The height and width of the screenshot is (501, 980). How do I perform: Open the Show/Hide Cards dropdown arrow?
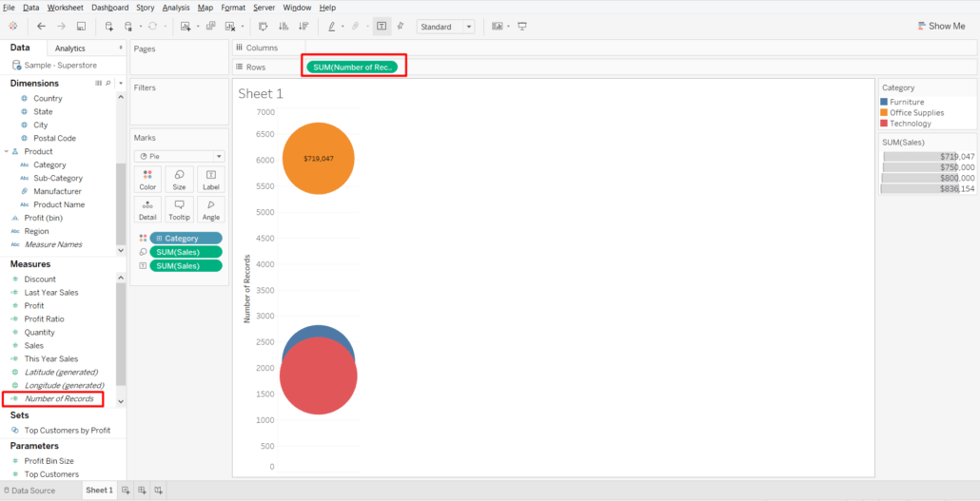pos(509,27)
